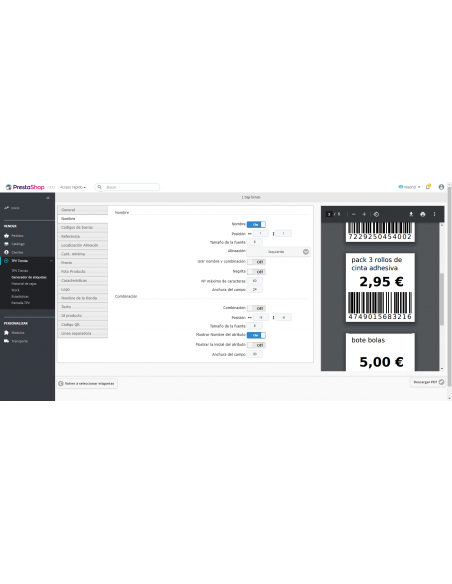Image resolution: width=452 pixels, height=584 pixels.
Task: Zoom in the PDF preview
Action: pyautogui.click(x=364, y=214)
